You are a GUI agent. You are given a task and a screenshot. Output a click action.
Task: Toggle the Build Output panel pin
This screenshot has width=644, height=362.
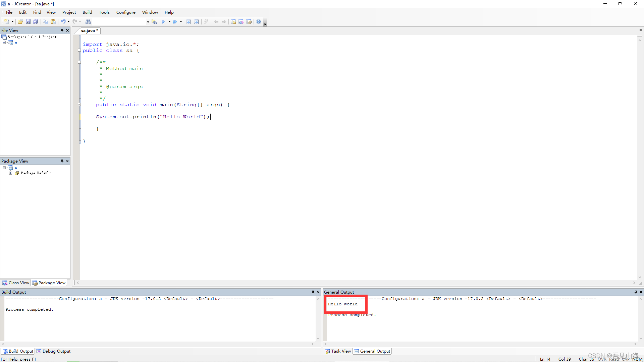[313, 292]
